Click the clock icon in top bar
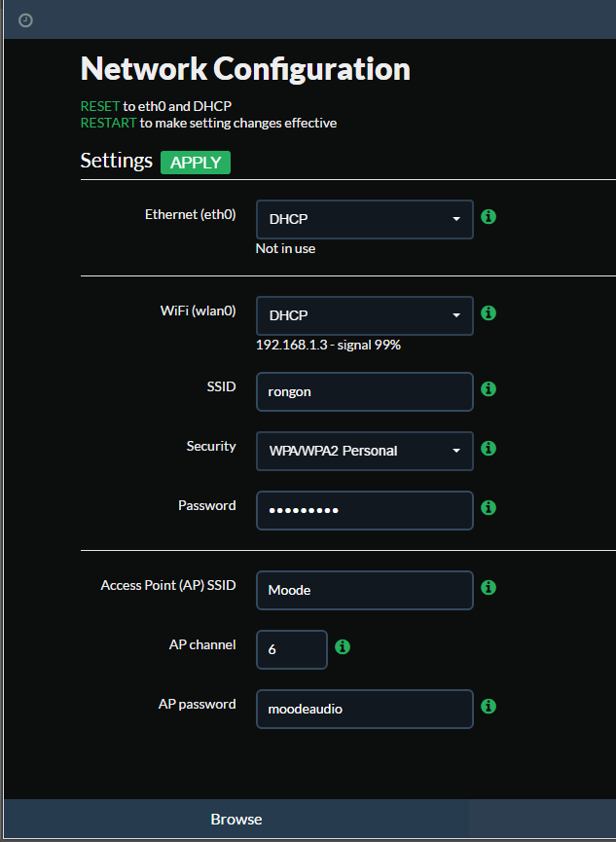 click(x=25, y=20)
